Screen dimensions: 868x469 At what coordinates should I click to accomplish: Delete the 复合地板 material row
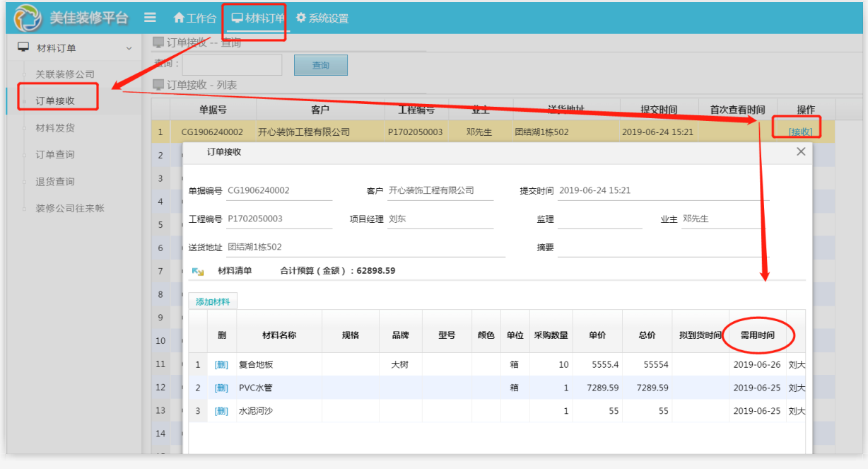click(x=221, y=365)
